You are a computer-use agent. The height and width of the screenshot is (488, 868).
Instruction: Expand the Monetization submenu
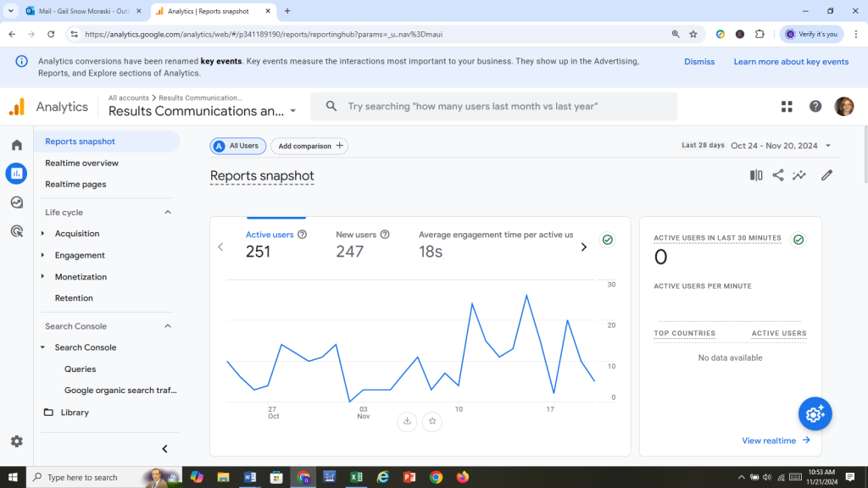tap(42, 277)
